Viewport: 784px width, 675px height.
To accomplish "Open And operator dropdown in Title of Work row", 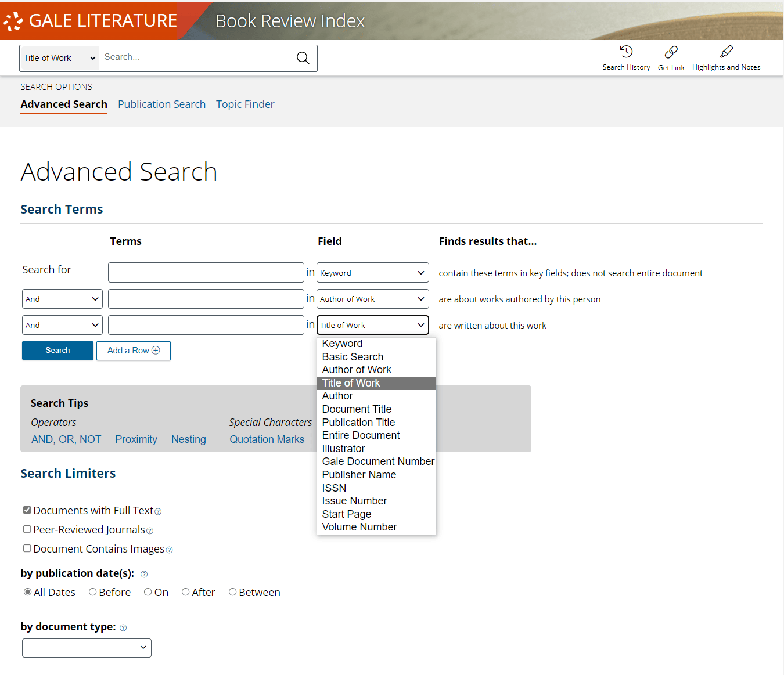I will [62, 325].
